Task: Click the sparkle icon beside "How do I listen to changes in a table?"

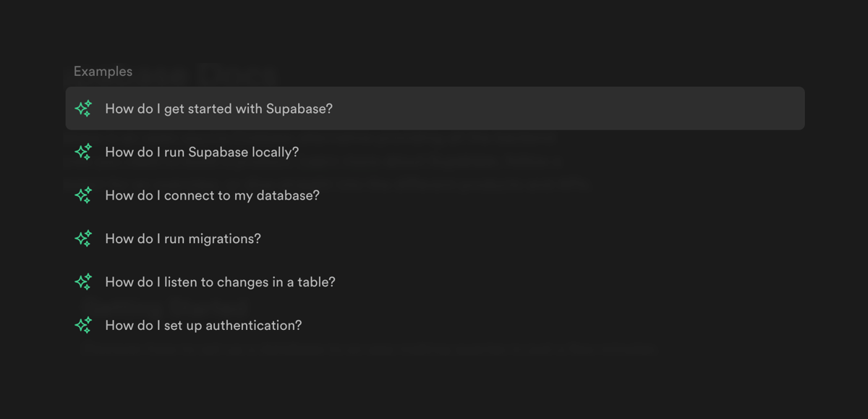Action: point(83,282)
